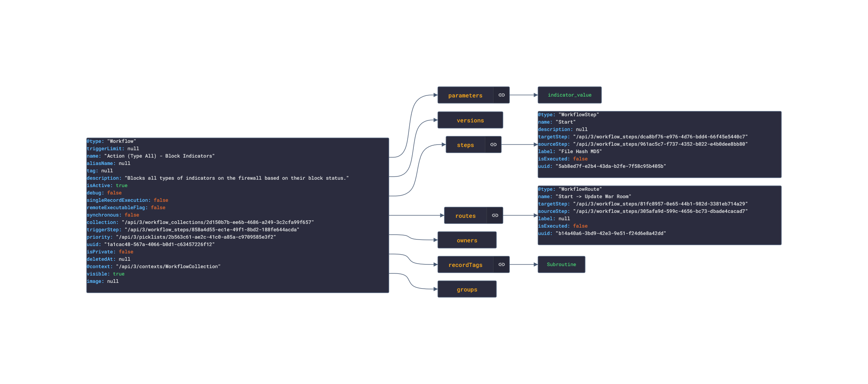Click the link icon beside steps

(493, 145)
